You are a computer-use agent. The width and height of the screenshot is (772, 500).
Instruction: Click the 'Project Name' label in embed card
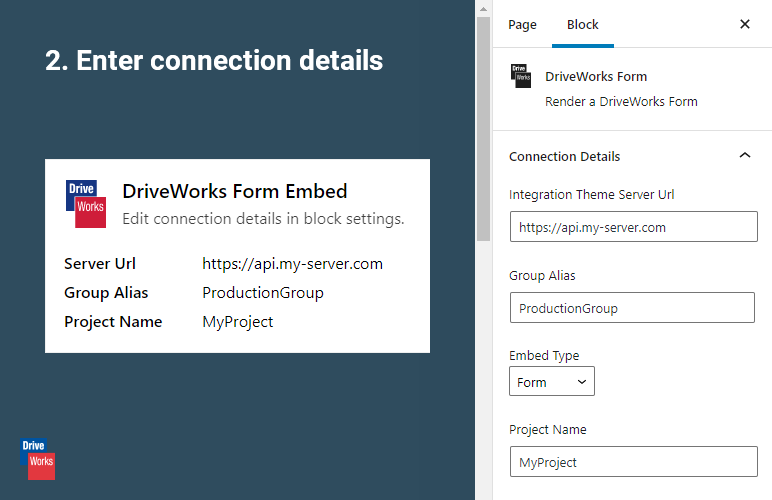pyautogui.click(x=113, y=322)
